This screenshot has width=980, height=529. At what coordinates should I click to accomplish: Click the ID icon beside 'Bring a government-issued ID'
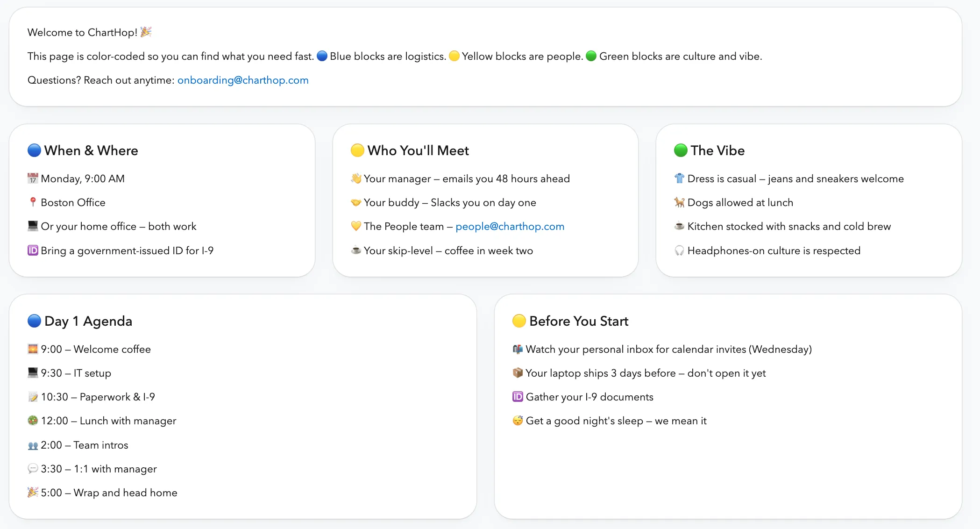pyautogui.click(x=33, y=250)
